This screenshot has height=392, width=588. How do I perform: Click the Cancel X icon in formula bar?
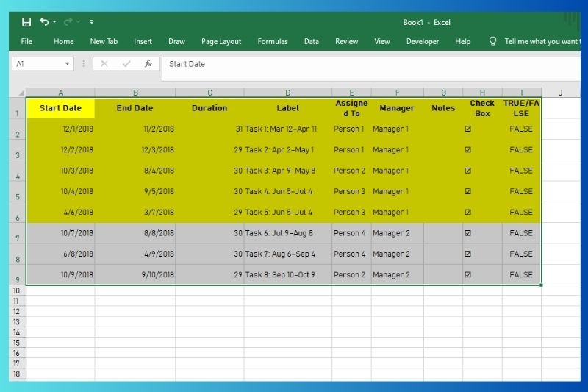tap(104, 64)
